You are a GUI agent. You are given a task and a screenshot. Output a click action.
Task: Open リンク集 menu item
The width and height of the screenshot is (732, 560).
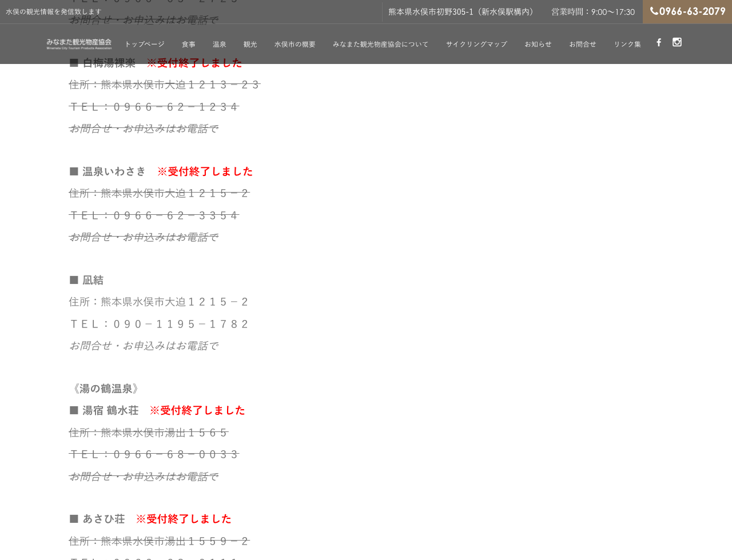coord(627,44)
